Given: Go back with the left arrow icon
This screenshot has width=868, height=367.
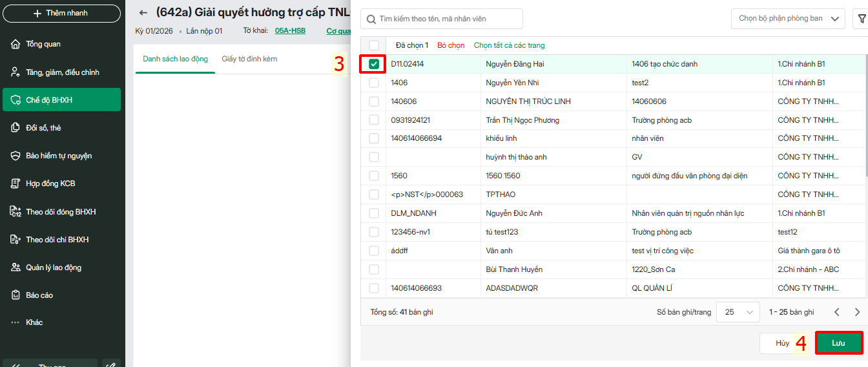Looking at the screenshot, I should (x=143, y=13).
